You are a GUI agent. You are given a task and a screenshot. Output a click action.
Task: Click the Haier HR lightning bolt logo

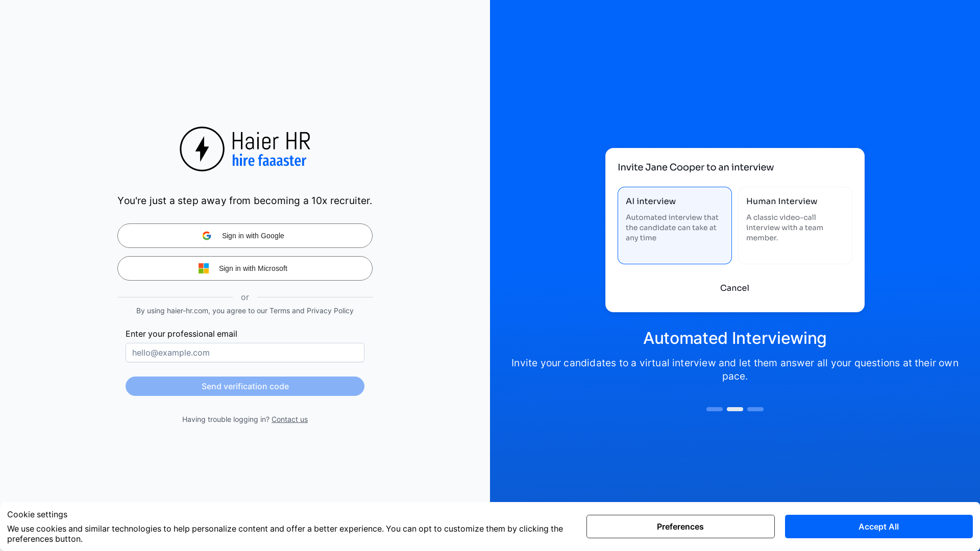pos(202,149)
